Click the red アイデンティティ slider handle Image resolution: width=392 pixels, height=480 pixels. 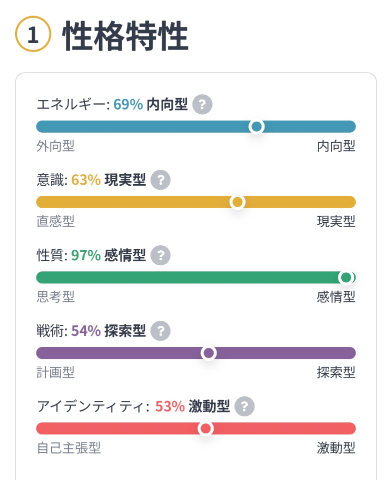[206, 428]
